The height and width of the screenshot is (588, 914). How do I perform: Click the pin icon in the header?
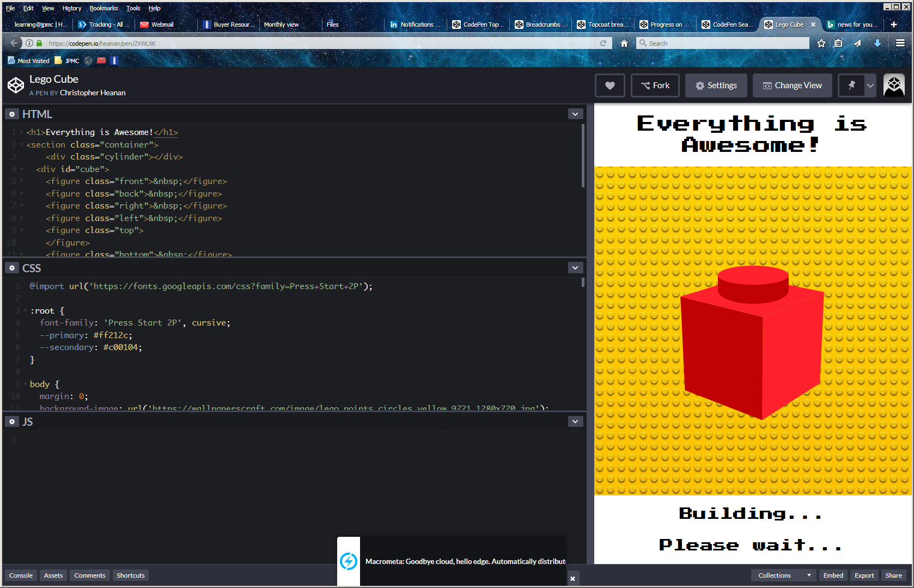click(x=851, y=85)
